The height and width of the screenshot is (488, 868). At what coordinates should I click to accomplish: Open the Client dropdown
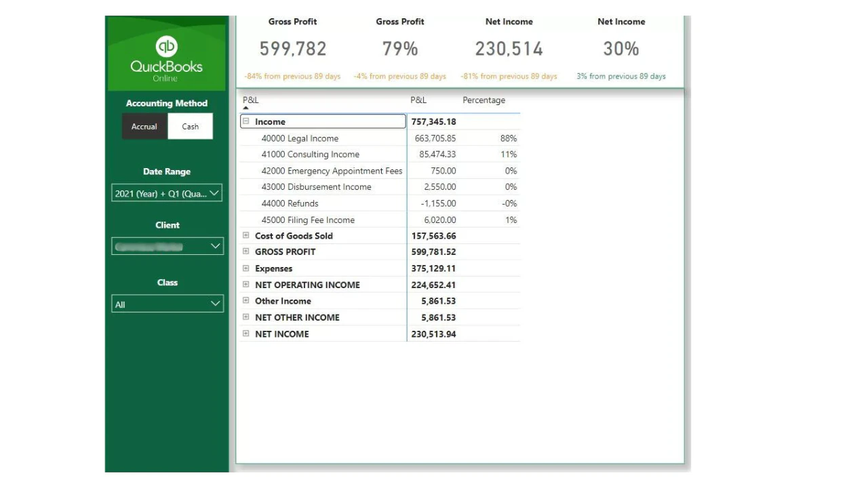click(167, 246)
